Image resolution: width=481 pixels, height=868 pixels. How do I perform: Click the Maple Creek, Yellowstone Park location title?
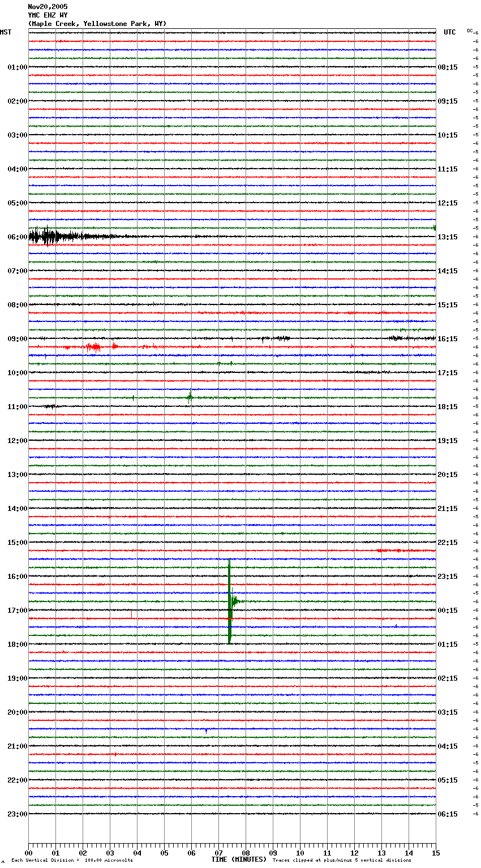(97, 24)
